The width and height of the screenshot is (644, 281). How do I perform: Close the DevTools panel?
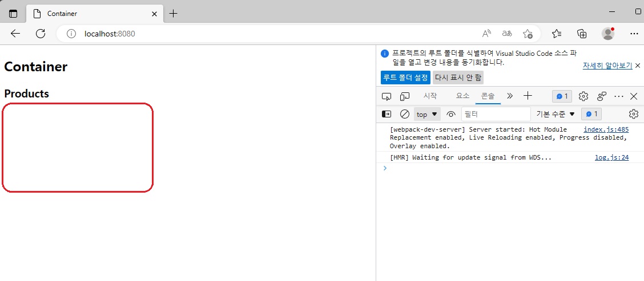[634, 96]
